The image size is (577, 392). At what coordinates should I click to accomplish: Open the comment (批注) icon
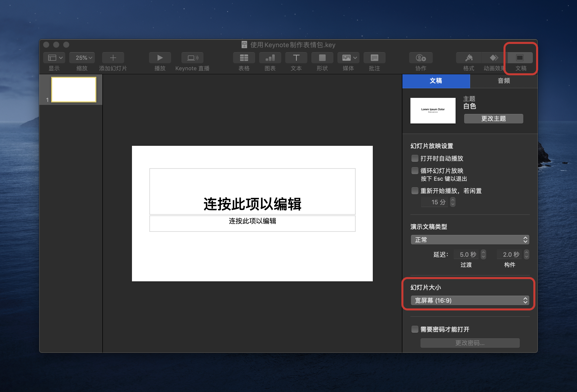click(374, 58)
